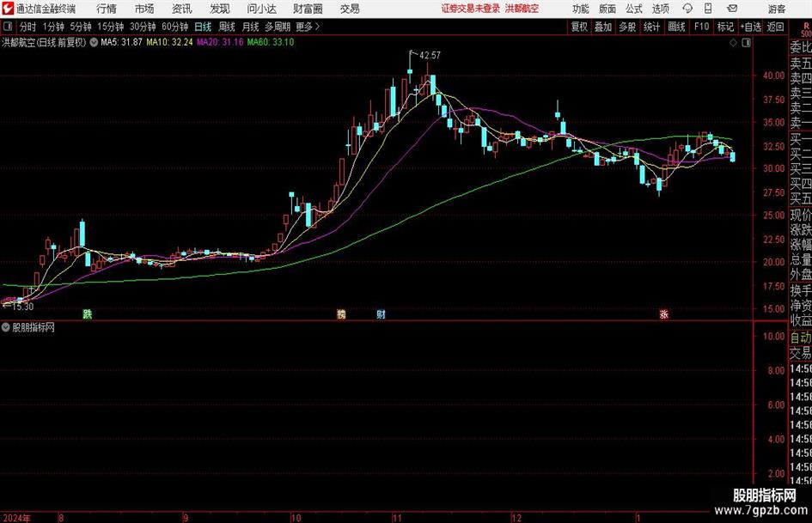
Task: Click the mobile phone icon
Action: pos(708,9)
